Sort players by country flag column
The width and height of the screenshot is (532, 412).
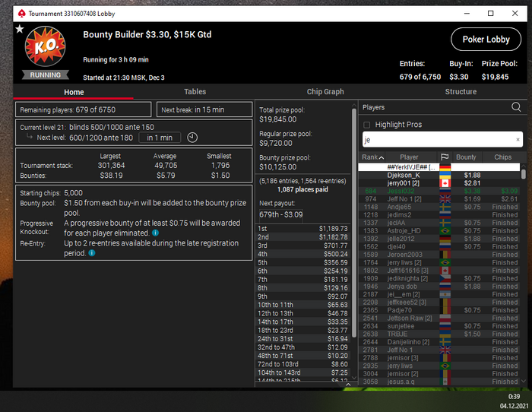pos(445,157)
